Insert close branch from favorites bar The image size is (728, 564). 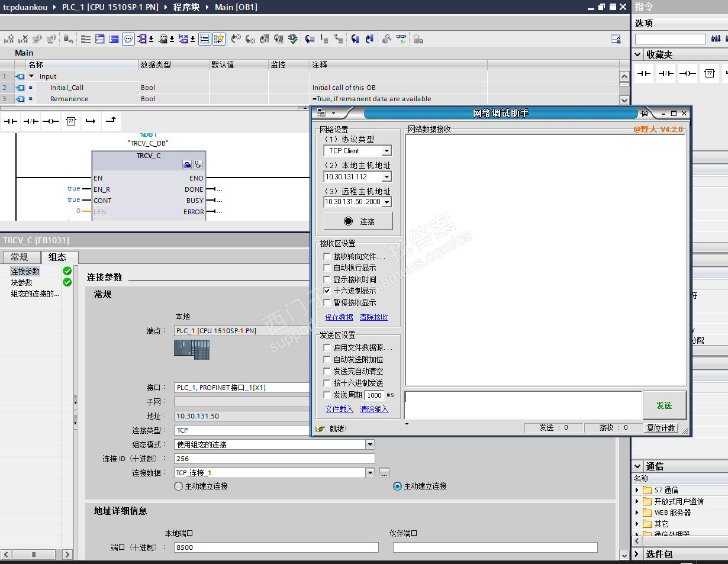(111, 121)
